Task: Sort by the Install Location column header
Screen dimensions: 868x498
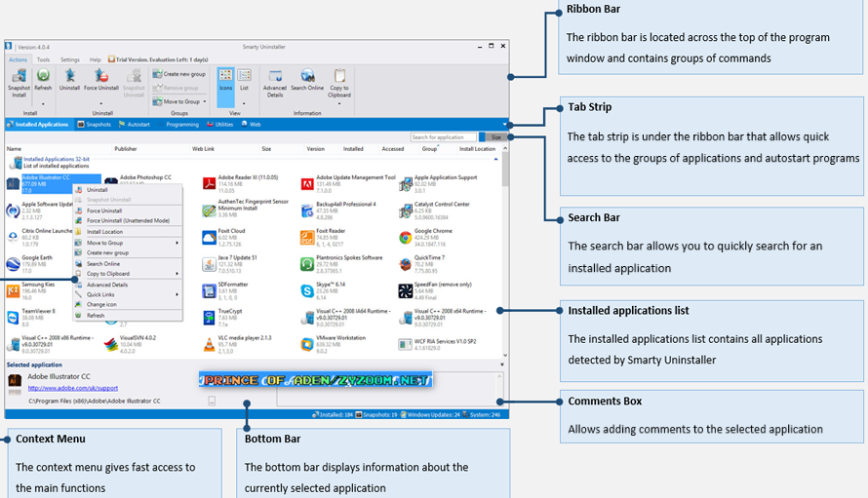Action: (x=477, y=149)
